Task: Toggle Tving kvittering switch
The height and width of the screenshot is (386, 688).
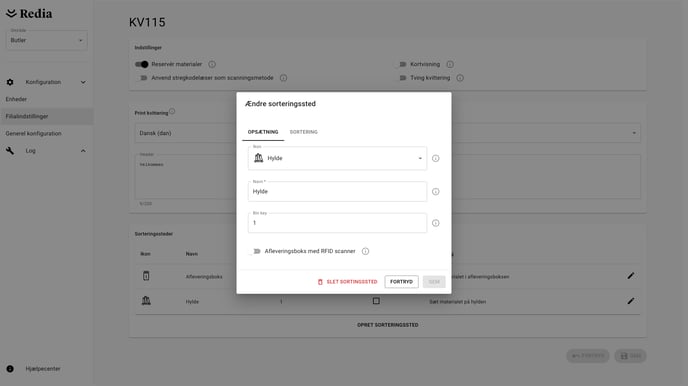Action: 401,78
